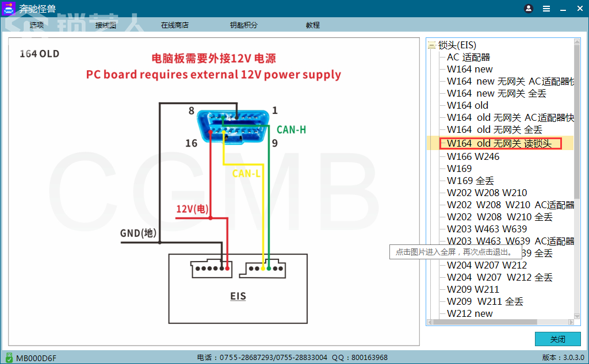Screen dimensions: 589x364
Task: Click the tree list scroll up arrow
Action: pyautogui.click(x=577, y=41)
